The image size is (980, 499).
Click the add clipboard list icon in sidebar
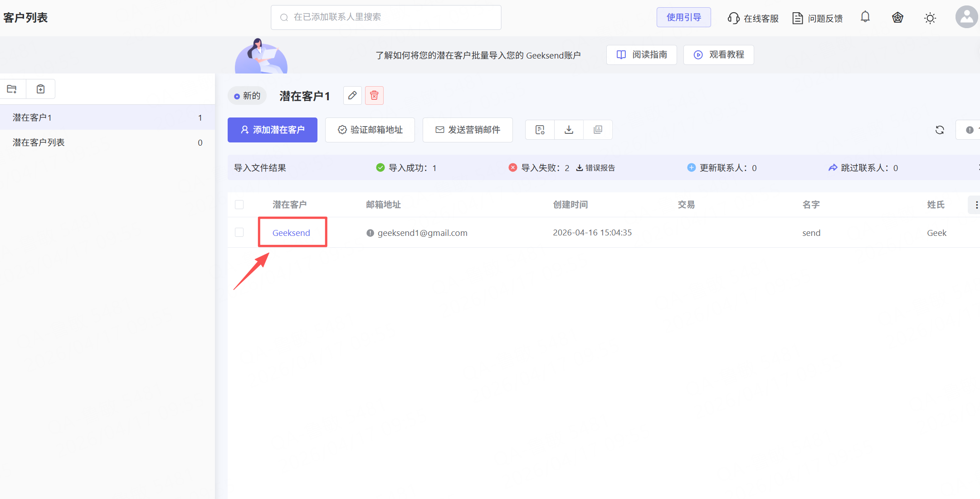[x=41, y=89]
